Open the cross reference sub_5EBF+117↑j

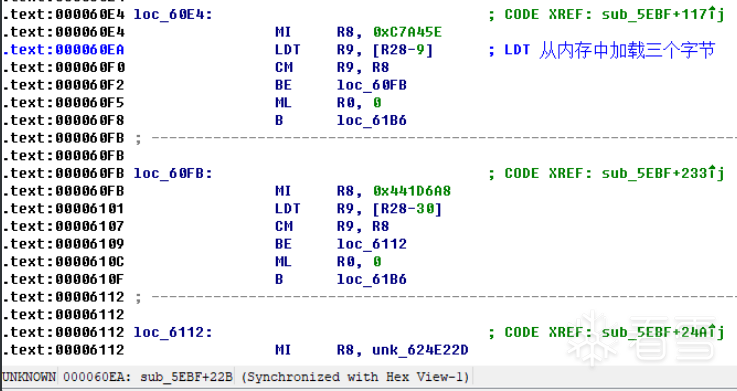[x=663, y=15]
